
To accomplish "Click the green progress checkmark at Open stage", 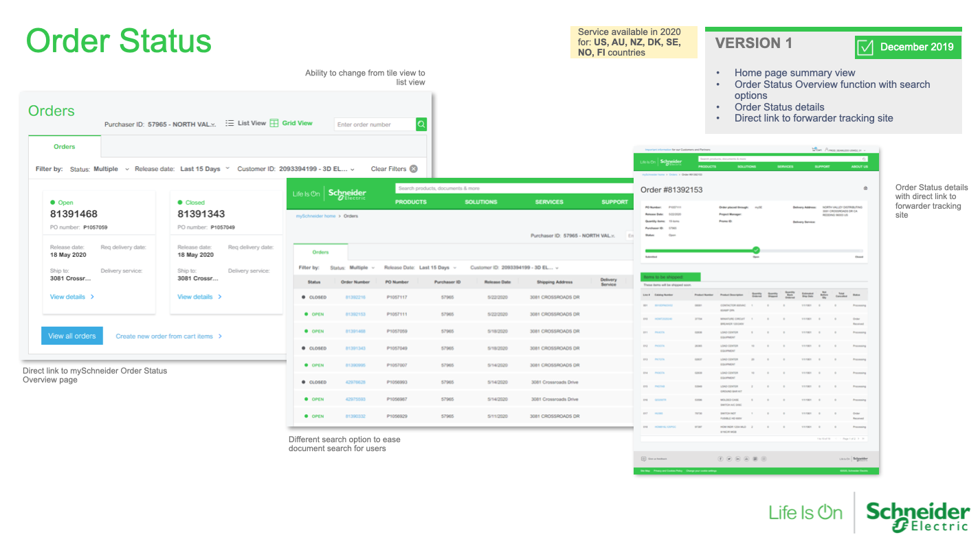I will click(x=756, y=250).
